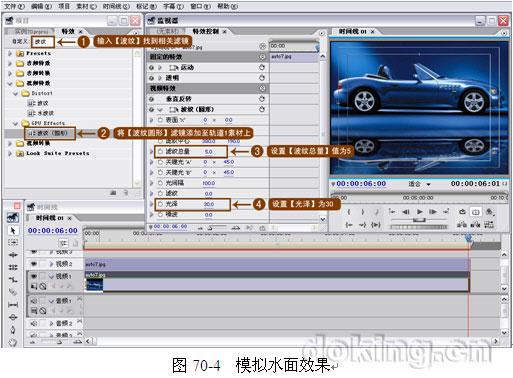513x378 pixels.
Task: Click Go to Next Edit Point
Action: [x=446, y=212]
